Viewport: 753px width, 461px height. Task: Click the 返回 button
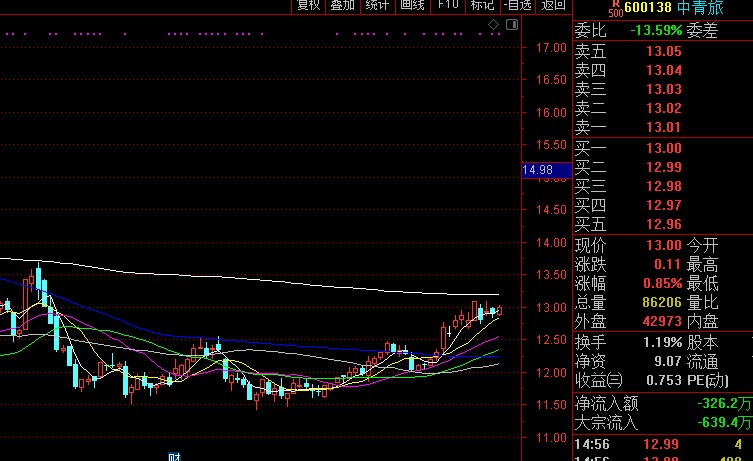coord(553,5)
